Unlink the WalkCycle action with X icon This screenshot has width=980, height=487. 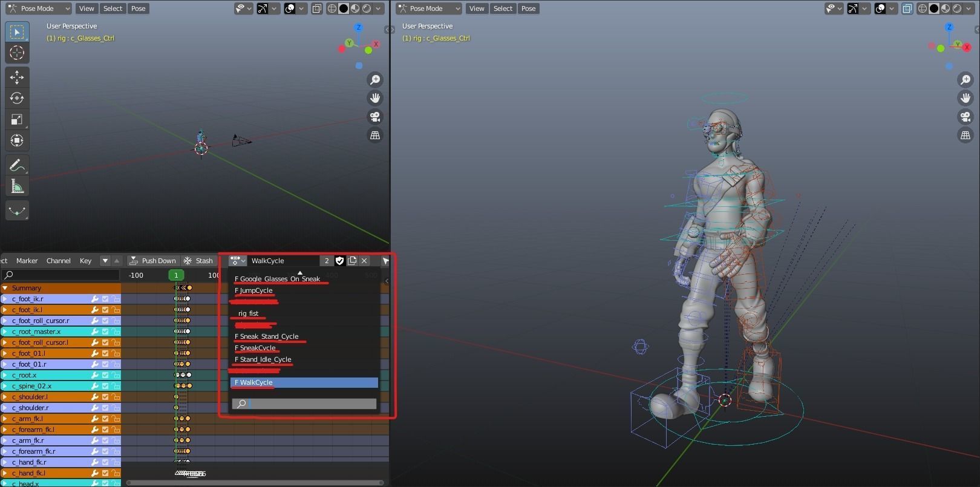click(364, 261)
